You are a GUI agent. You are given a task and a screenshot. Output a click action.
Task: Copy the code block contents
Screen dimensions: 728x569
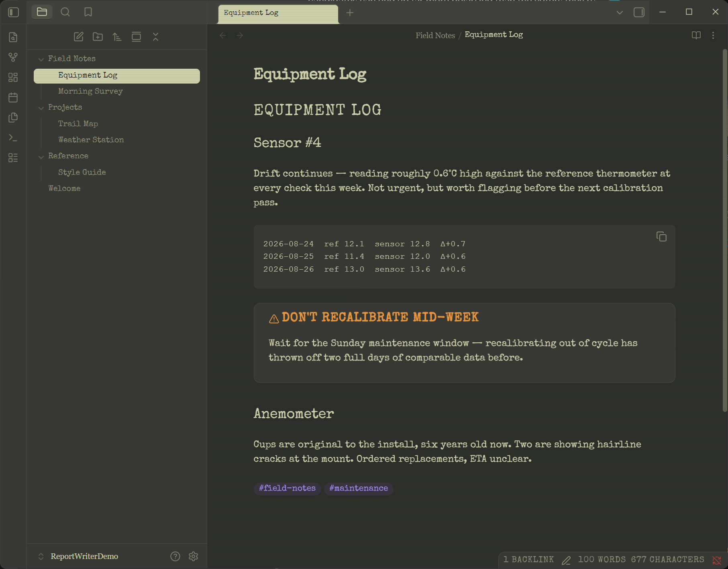click(661, 237)
